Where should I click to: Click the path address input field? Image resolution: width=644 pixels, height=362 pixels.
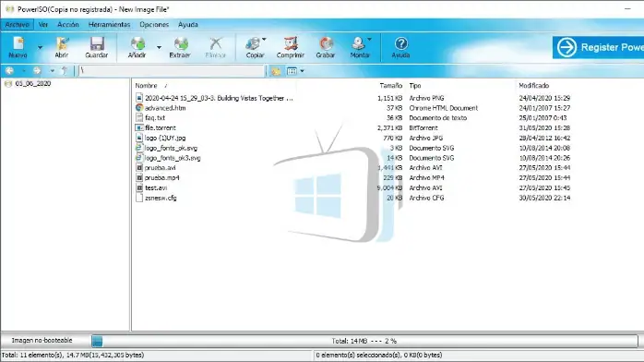point(172,71)
